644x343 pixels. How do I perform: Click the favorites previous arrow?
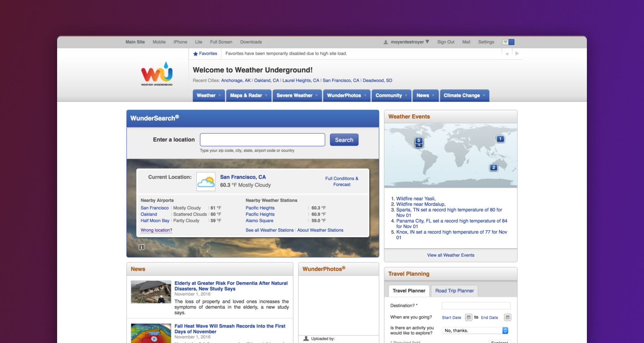tap(507, 54)
